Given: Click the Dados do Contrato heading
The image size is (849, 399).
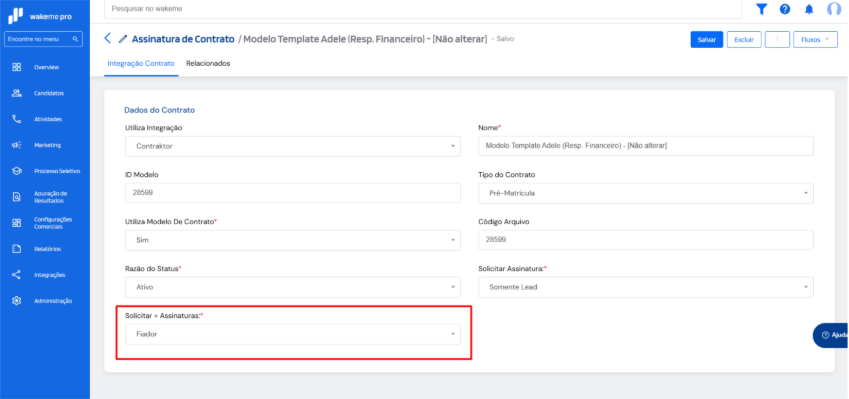Looking at the screenshot, I should tap(159, 110).
